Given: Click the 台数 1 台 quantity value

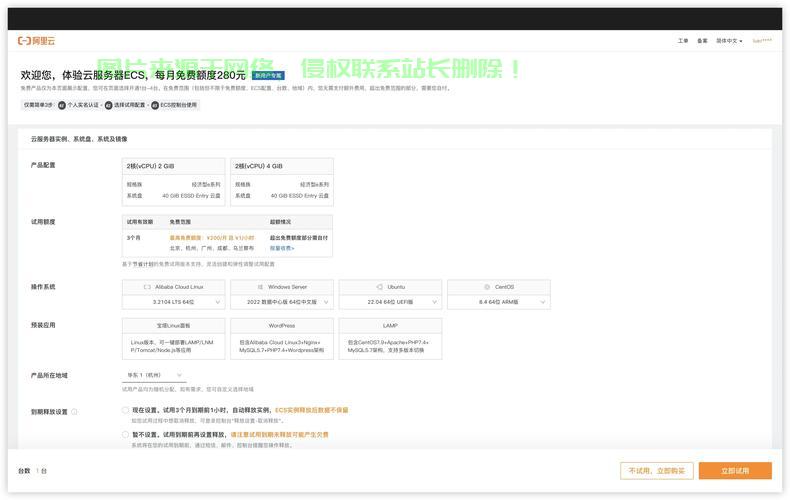Looking at the screenshot, I should pos(42,471).
